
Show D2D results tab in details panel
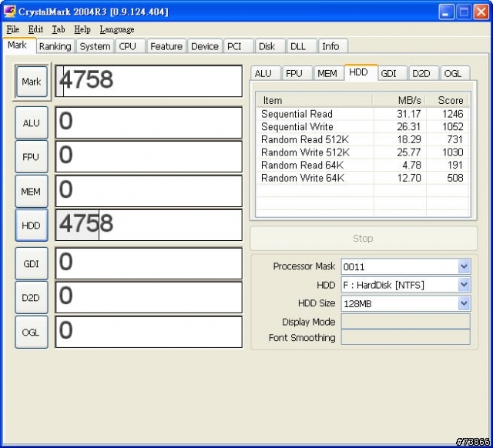click(424, 74)
